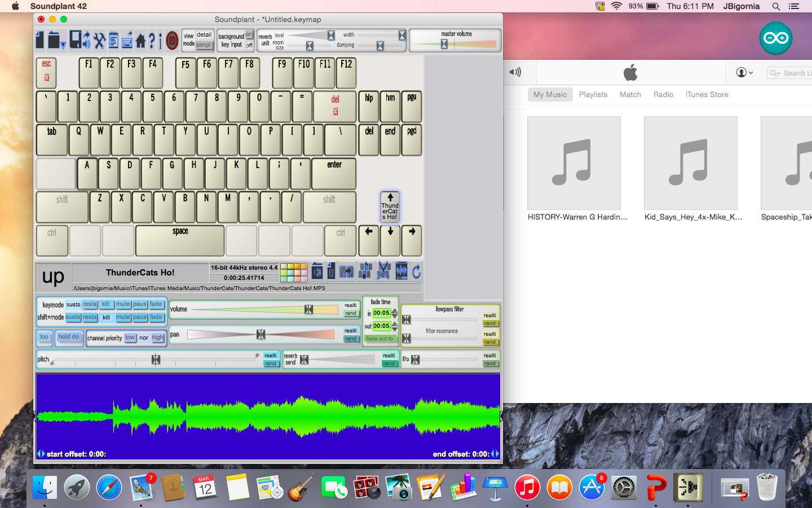Click the question mark help icon
812x508 pixels.
point(152,41)
